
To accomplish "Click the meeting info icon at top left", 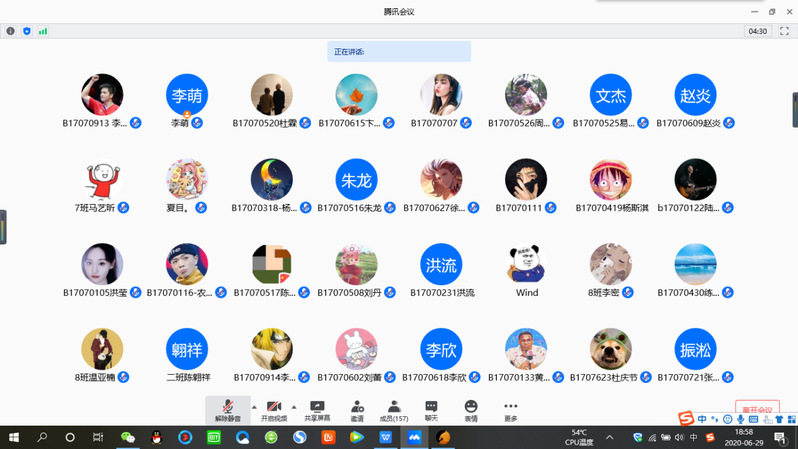I will coord(11,31).
